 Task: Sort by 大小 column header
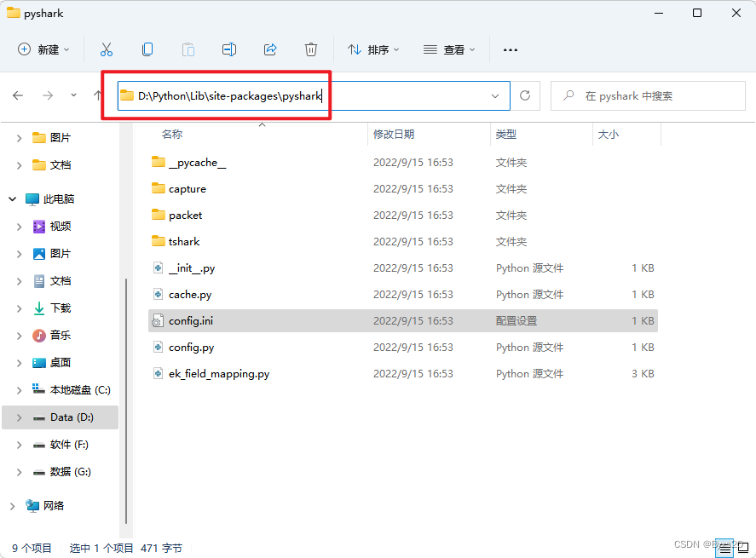(626, 135)
